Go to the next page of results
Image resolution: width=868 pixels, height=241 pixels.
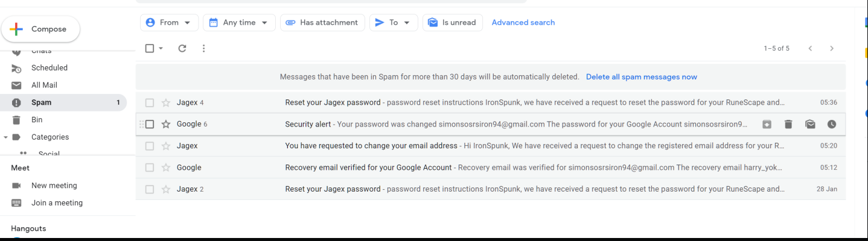(x=832, y=48)
